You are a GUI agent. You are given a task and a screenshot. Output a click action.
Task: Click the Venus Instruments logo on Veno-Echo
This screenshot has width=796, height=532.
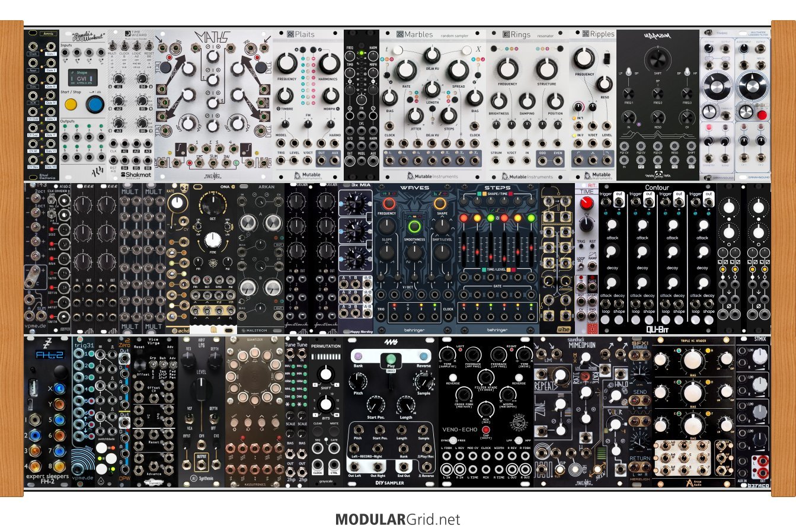[x=519, y=422]
